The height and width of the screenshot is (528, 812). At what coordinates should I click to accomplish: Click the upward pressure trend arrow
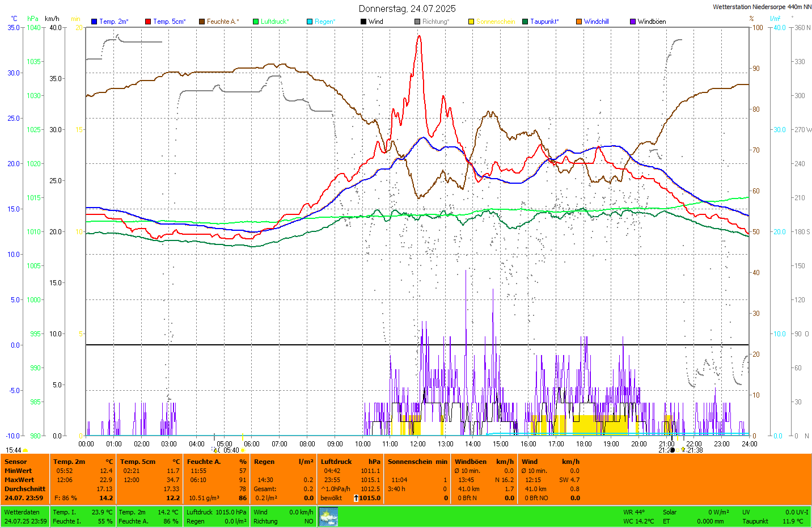coord(356,498)
